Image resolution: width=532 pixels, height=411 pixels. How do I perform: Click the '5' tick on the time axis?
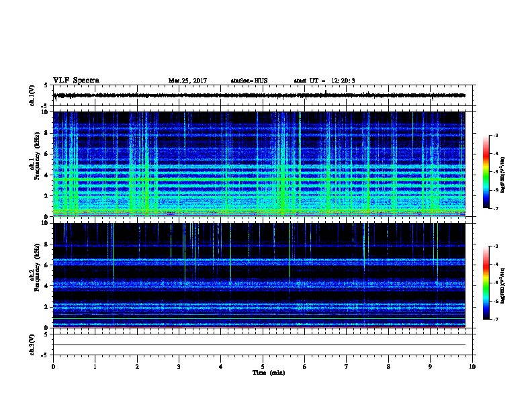point(263,367)
